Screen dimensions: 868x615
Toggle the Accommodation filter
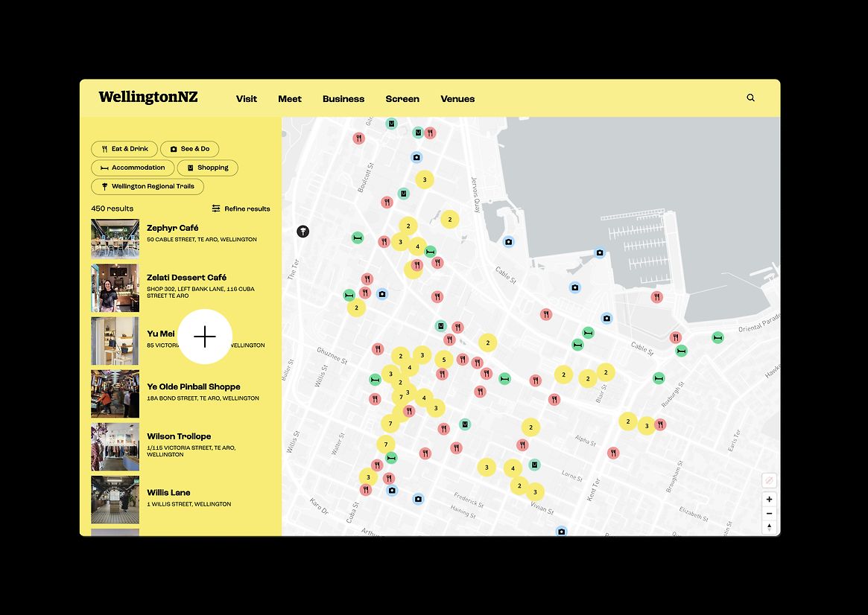coord(133,168)
